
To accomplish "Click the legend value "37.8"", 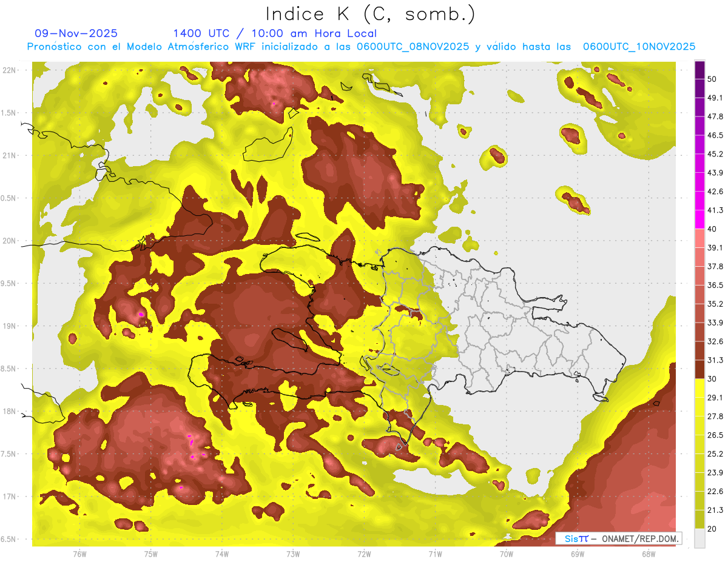I will pos(715,267).
